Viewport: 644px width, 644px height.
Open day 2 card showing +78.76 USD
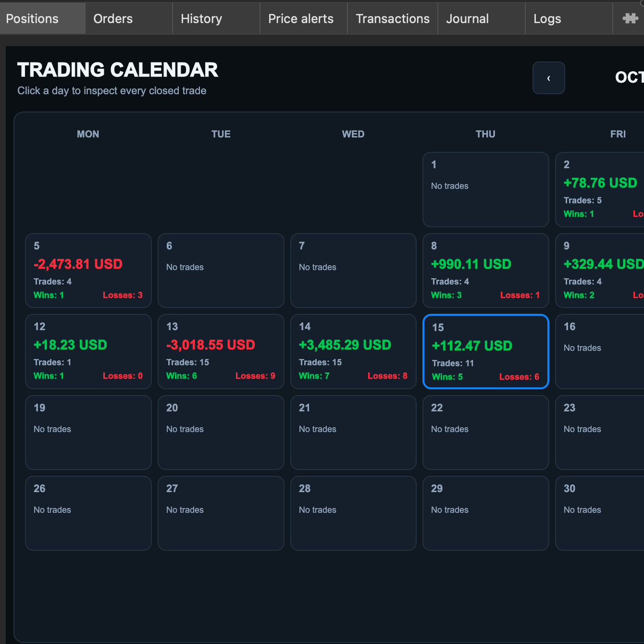coord(600,189)
